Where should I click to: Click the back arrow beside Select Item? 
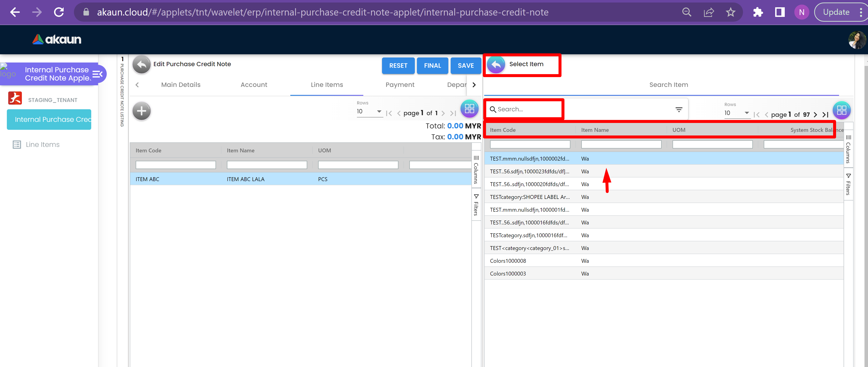tap(496, 64)
